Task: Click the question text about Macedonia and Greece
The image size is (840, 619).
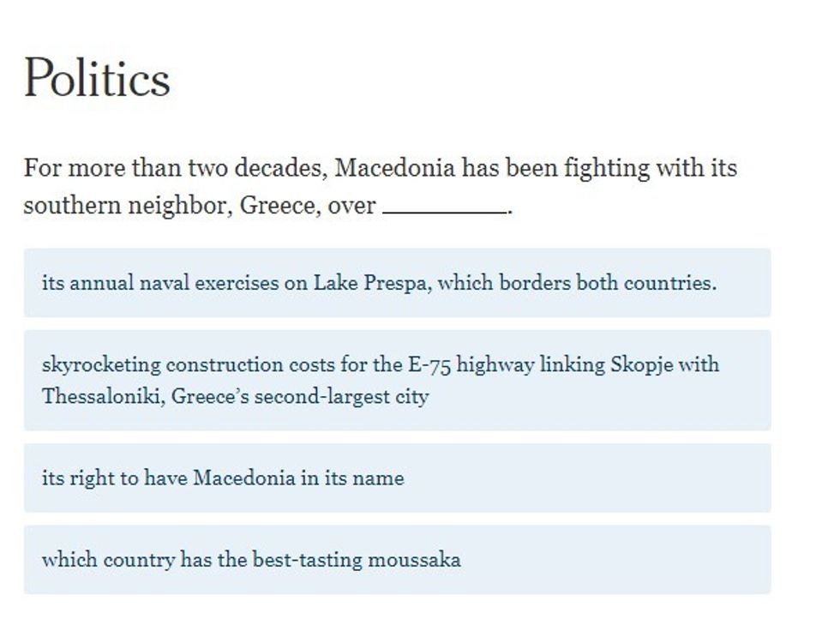Action: [x=380, y=168]
